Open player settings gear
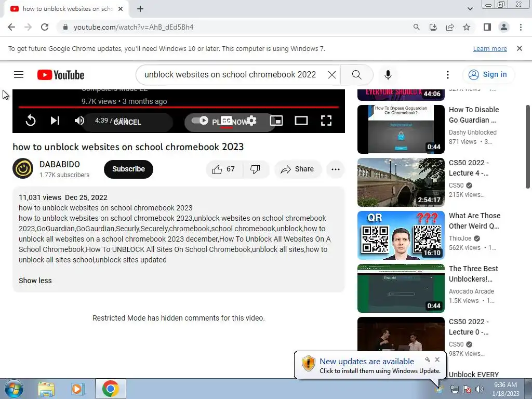Image resolution: width=532 pixels, height=399 pixels. click(251, 121)
